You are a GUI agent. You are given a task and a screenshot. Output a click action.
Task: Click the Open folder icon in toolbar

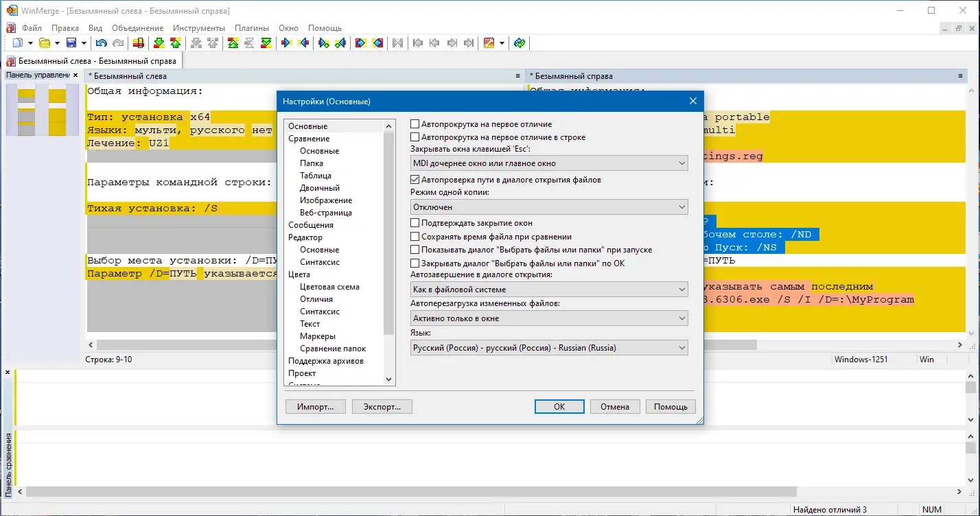tap(45, 43)
